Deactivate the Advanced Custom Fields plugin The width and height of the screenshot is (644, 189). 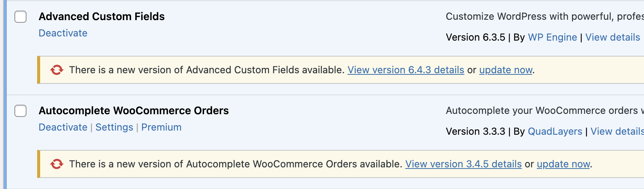(x=63, y=33)
